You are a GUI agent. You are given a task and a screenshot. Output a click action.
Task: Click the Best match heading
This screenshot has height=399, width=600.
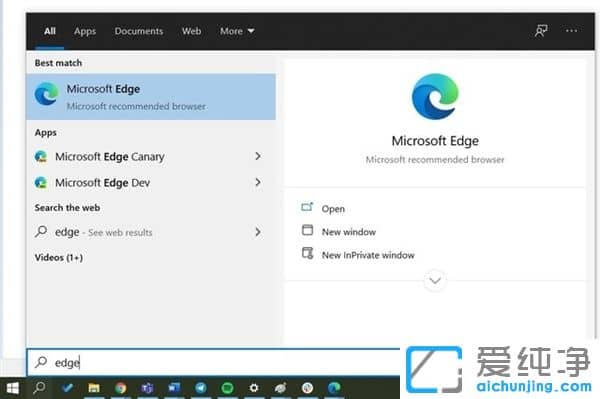(58, 63)
